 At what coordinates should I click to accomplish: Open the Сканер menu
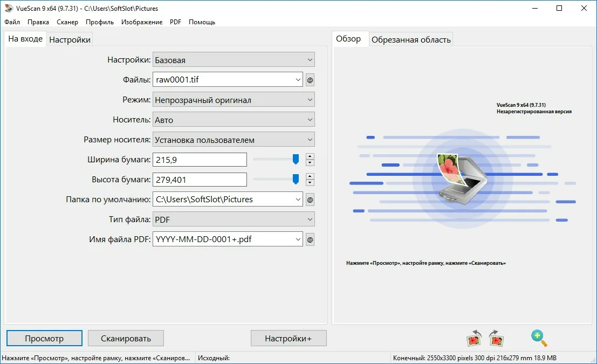[x=67, y=22]
